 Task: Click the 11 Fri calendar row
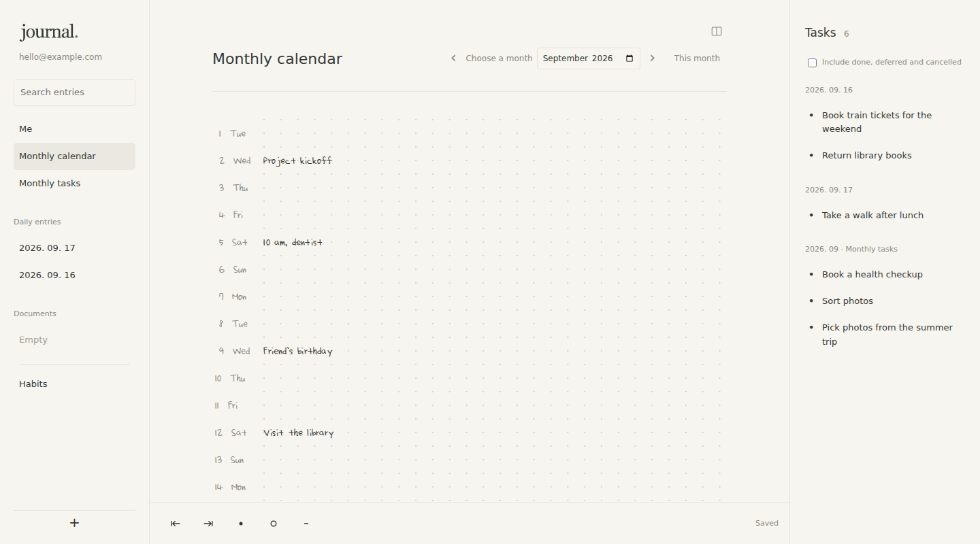click(x=469, y=406)
